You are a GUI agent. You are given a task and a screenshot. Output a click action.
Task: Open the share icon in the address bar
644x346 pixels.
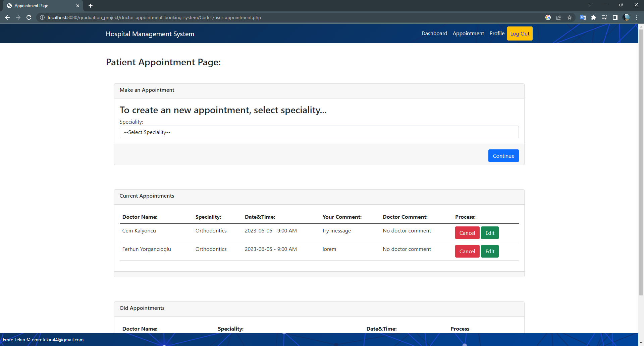tap(559, 17)
